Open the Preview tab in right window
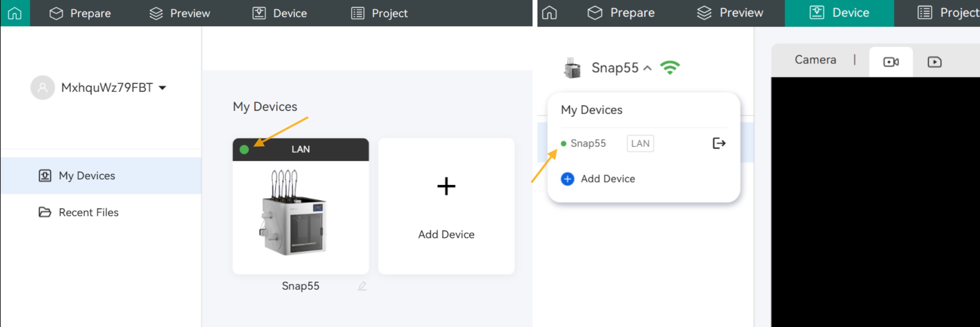The image size is (980, 327). tap(730, 13)
